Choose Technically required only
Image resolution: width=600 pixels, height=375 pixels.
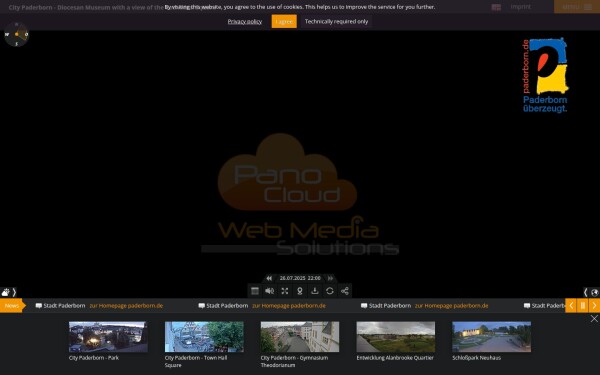pyautogui.click(x=336, y=21)
